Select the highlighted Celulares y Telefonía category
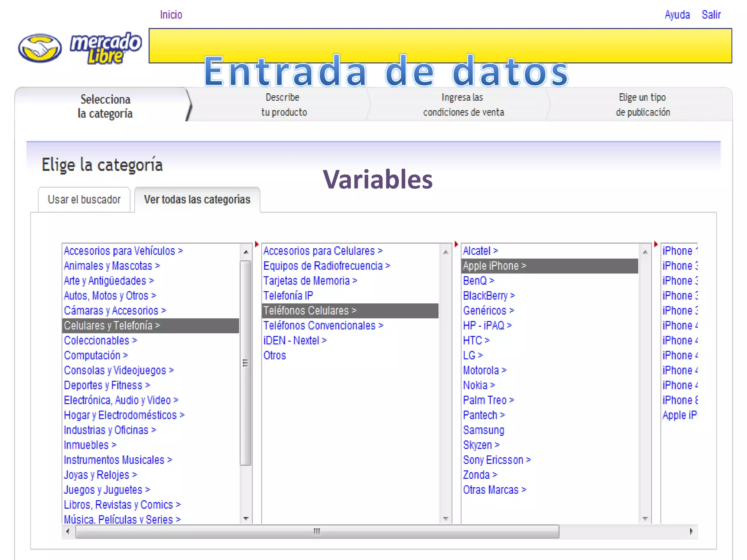The image size is (747, 560). [151, 326]
